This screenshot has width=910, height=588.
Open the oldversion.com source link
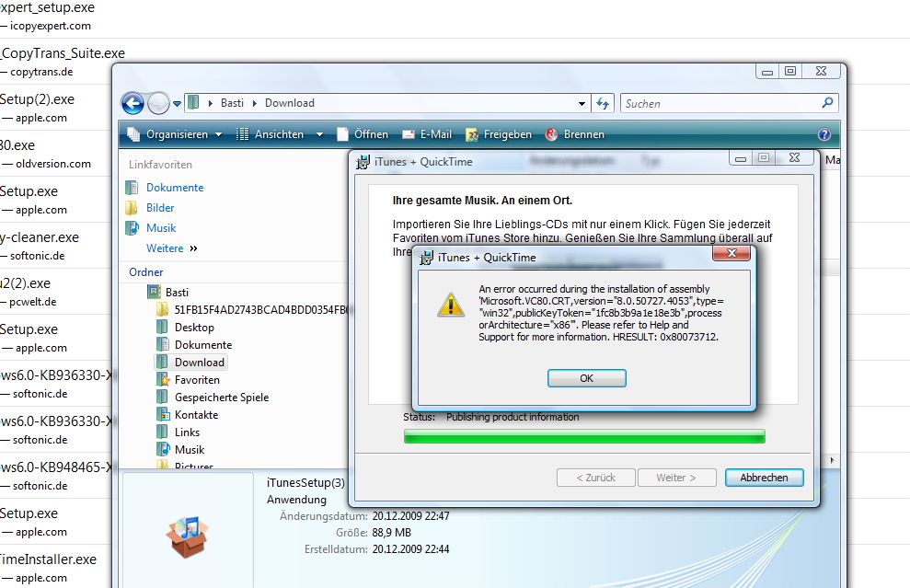(53, 164)
